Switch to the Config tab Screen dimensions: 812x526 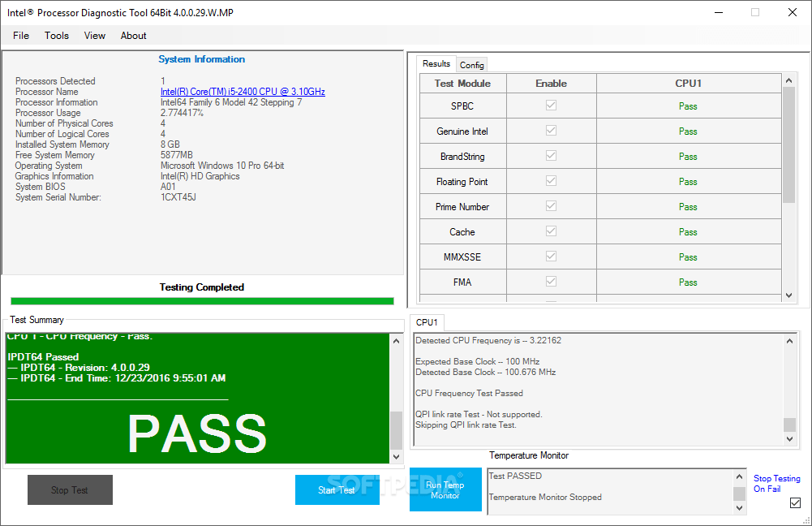tap(472, 65)
